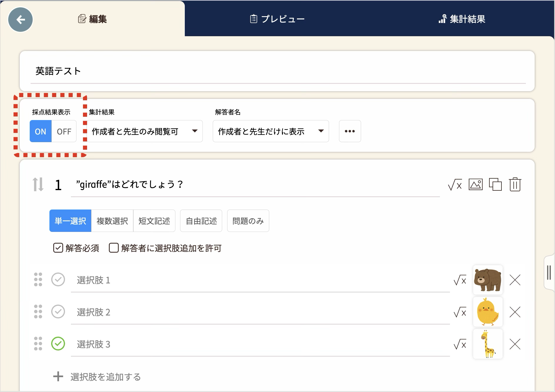The width and height of the screenshot is (555, 392).
Task: Select the 問題のみ question type
Action: [248, 221]
